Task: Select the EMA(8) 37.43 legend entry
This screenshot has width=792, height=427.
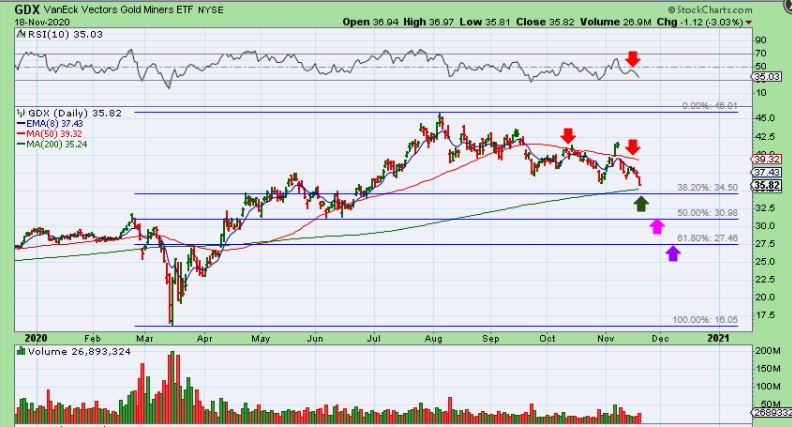Action: coord(50,124)
